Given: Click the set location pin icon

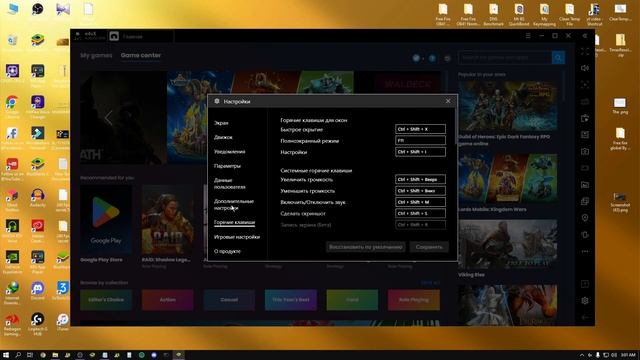Looking at the screenshot, I should pyautogui.click(x=585, y=218).
